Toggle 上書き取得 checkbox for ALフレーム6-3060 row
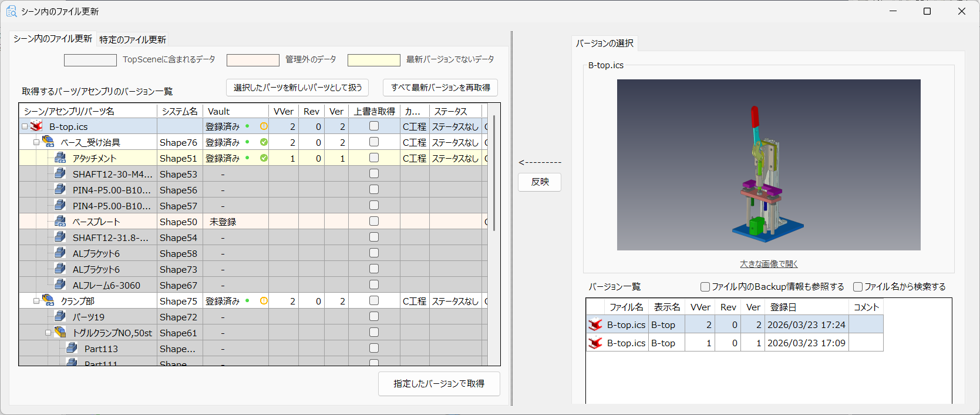 374,285
